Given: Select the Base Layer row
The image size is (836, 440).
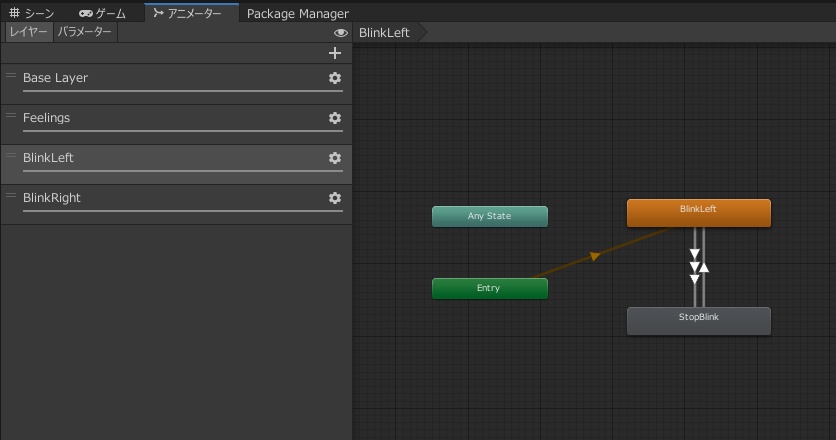Looking at the screenshot, I should tap(176, 84).
